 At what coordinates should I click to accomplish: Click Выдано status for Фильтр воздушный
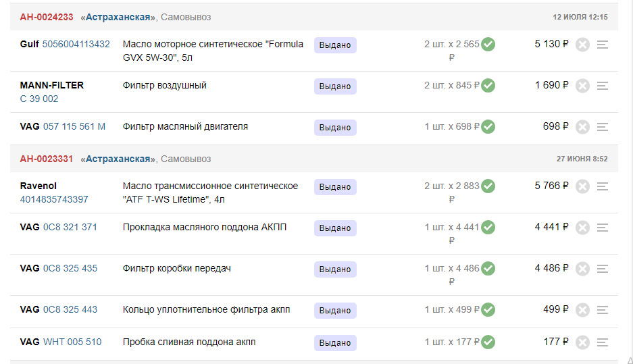[335, 86]
